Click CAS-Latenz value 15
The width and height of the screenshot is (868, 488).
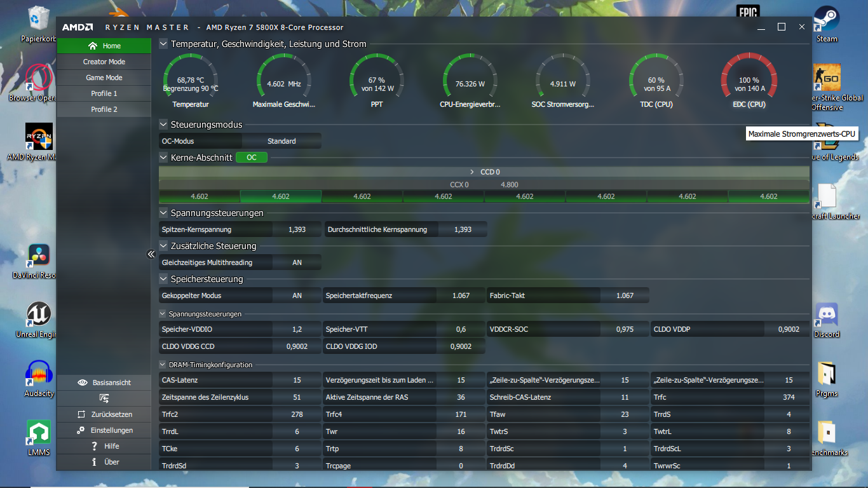[x=297, y=380]
